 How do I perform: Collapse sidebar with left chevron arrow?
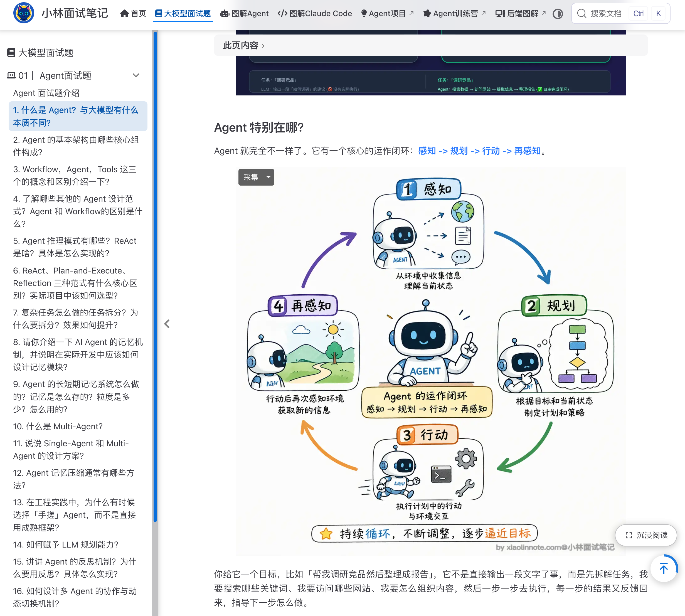click(x=167, y=324)
